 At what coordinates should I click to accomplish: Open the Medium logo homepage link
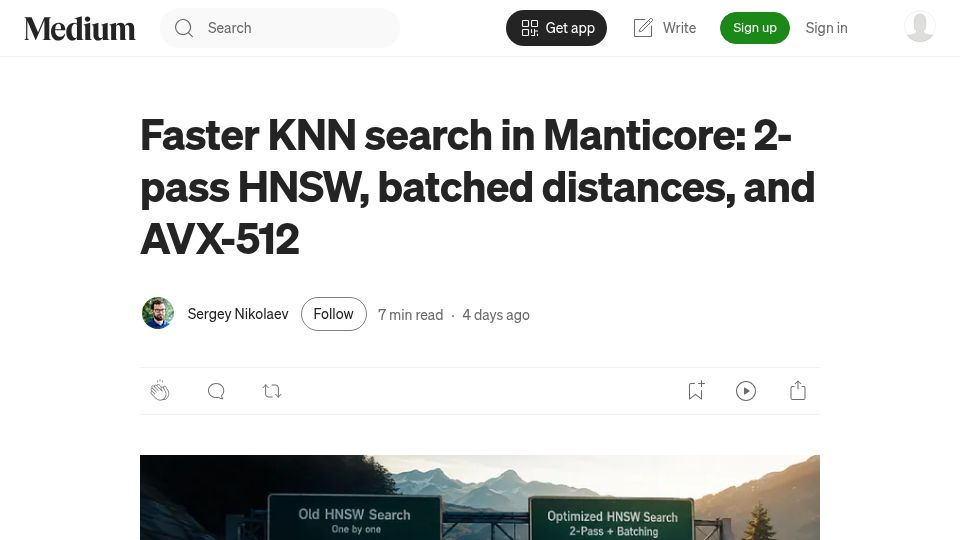tap(80, 28)
